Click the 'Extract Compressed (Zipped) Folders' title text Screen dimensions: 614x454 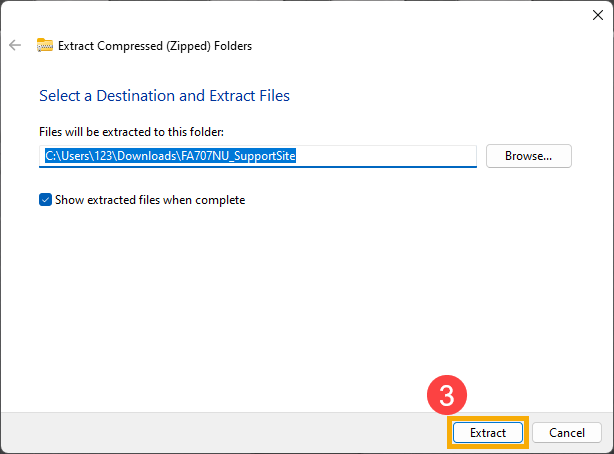click(155, 46)
